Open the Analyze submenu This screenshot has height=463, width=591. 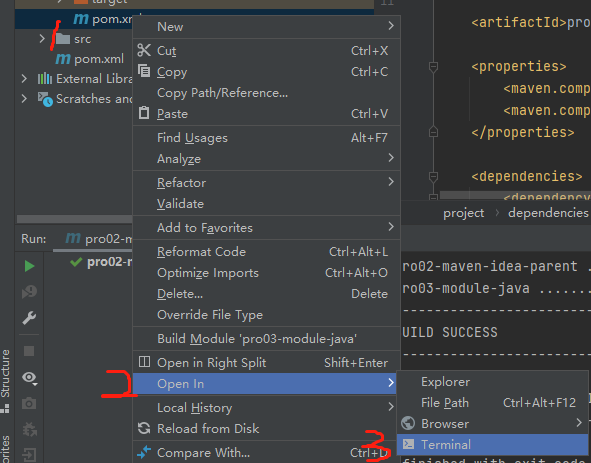[266, 159]
